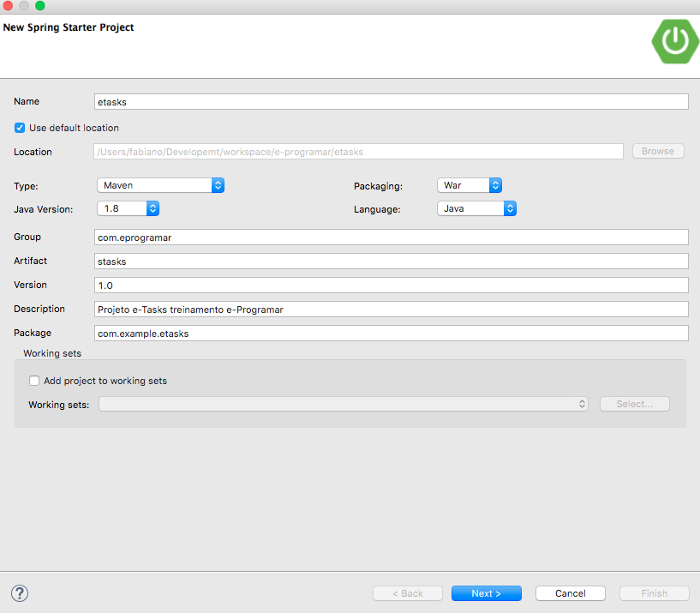Viewport: 700px width, 613px height.
Task: Click the disabled < Back button
Action: 408,593
